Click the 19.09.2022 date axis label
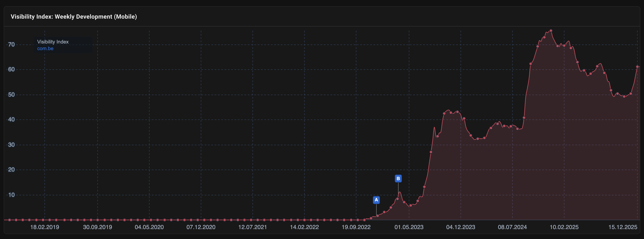Screen dimensions: 644x239 tap(356, 227)
